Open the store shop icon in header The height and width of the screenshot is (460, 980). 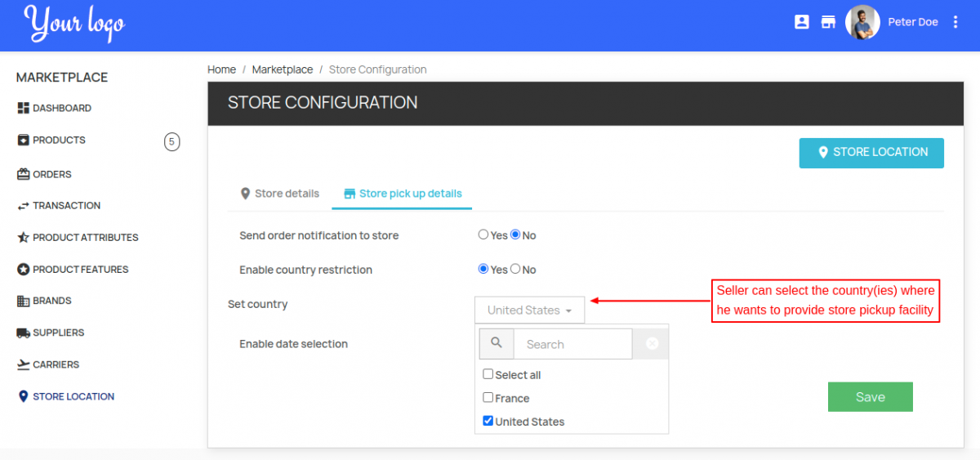click(x=828, y=22)
